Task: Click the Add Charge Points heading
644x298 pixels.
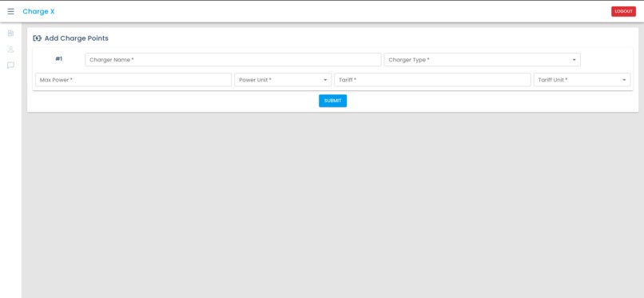Action: pyautogui.click(x=77, y=38)
